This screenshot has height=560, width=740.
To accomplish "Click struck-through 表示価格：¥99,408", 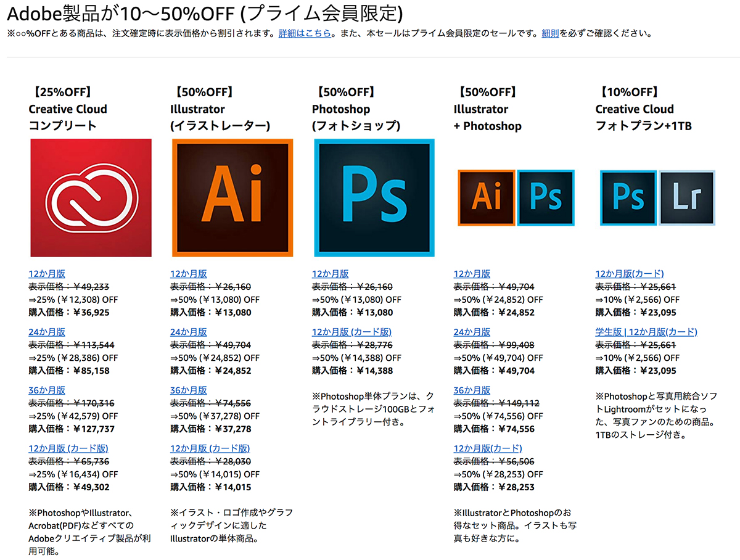I will (495, 345).
